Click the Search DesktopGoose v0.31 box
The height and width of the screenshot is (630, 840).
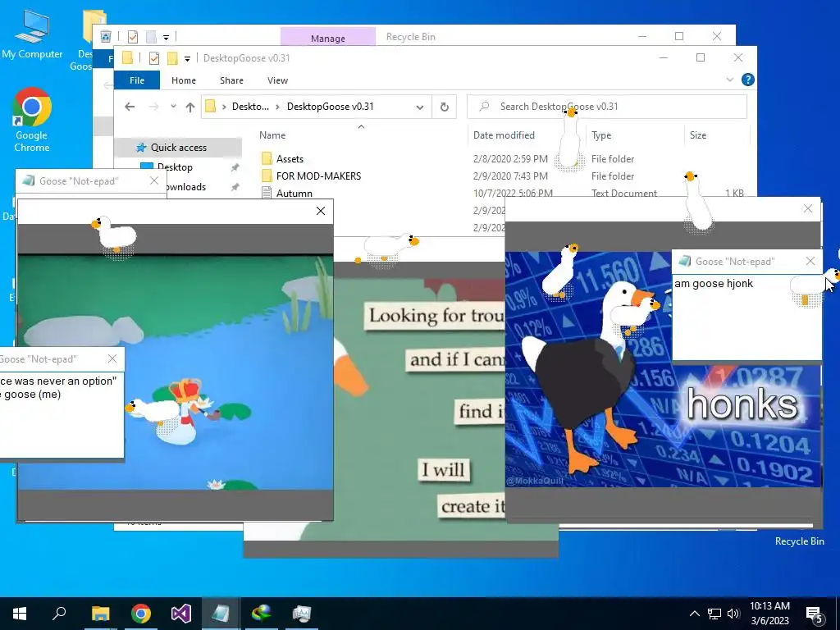[607, 107]
